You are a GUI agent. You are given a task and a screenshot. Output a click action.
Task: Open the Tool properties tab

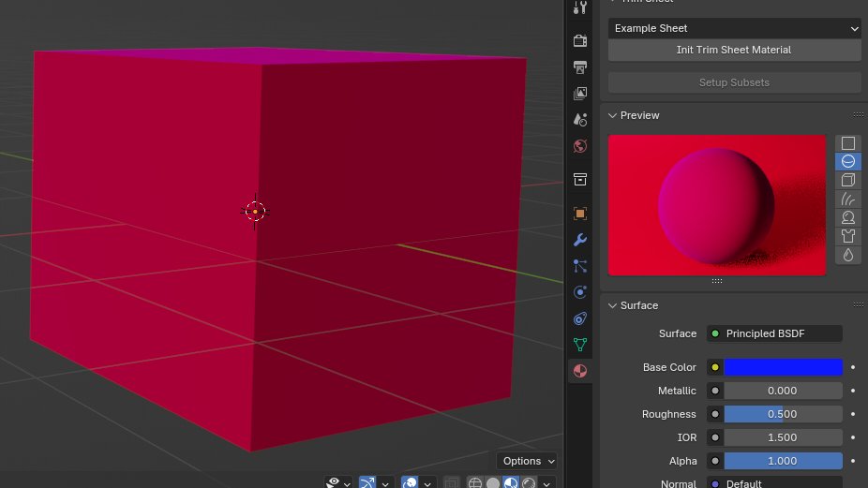[579, 7]
